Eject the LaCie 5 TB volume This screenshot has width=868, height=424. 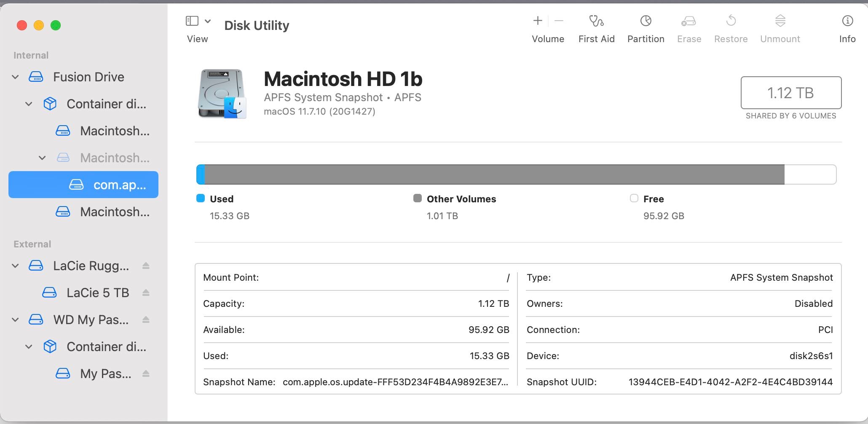tap(146, 293)
